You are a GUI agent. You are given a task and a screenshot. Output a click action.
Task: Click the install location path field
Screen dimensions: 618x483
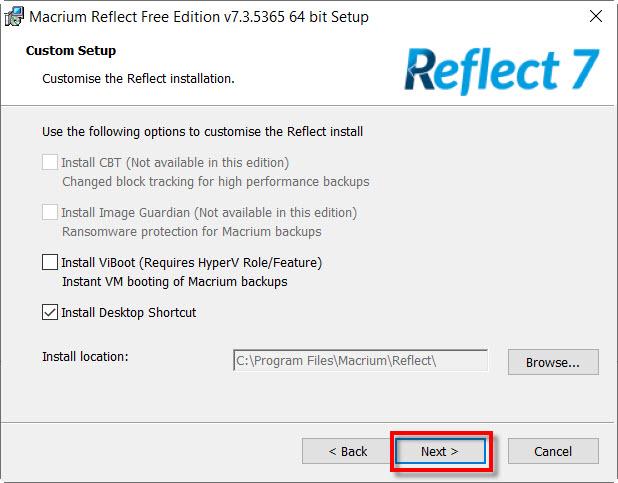coord(360,360)
